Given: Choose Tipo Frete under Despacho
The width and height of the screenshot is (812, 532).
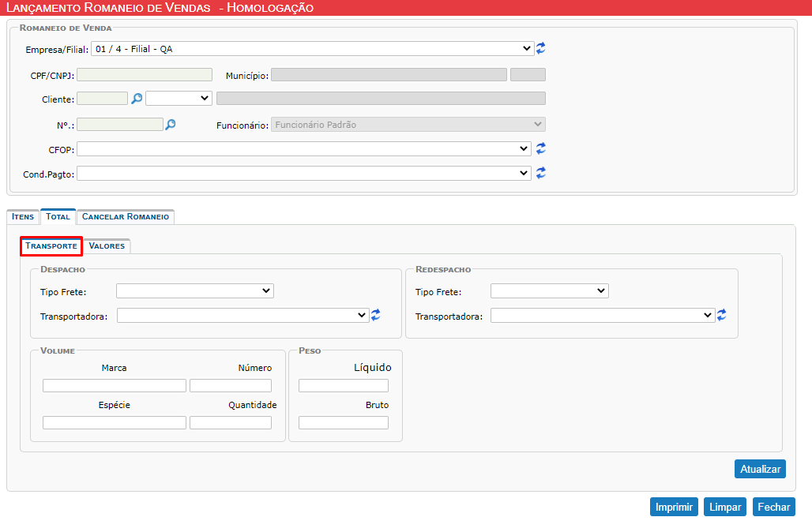Looking at the screenshot, I should click(195, 290).
